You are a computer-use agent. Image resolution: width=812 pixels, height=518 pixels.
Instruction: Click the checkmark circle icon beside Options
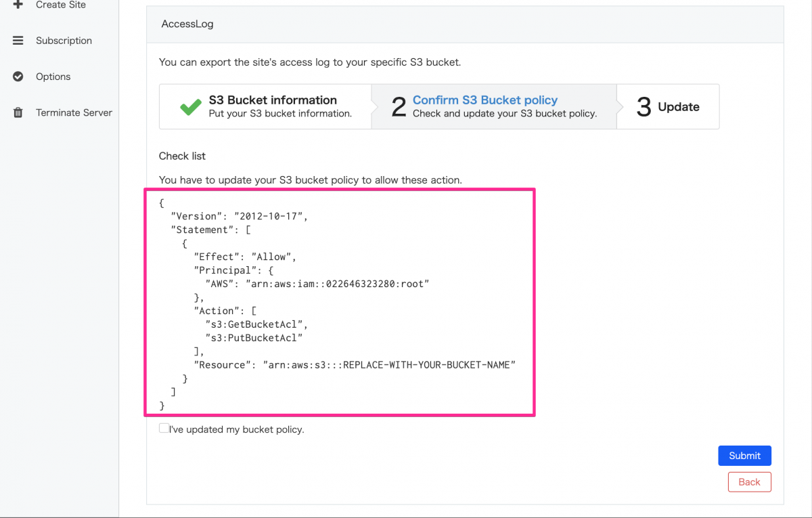(18, 77)
